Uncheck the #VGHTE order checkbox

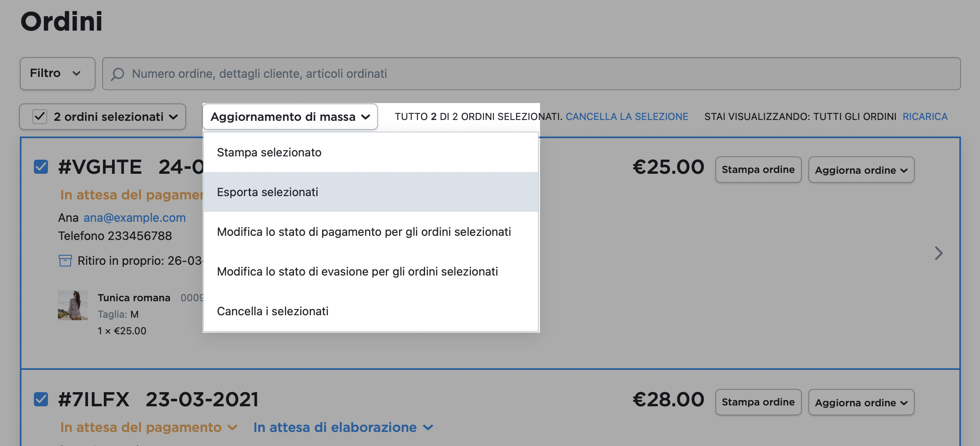(x=41, y=167)
